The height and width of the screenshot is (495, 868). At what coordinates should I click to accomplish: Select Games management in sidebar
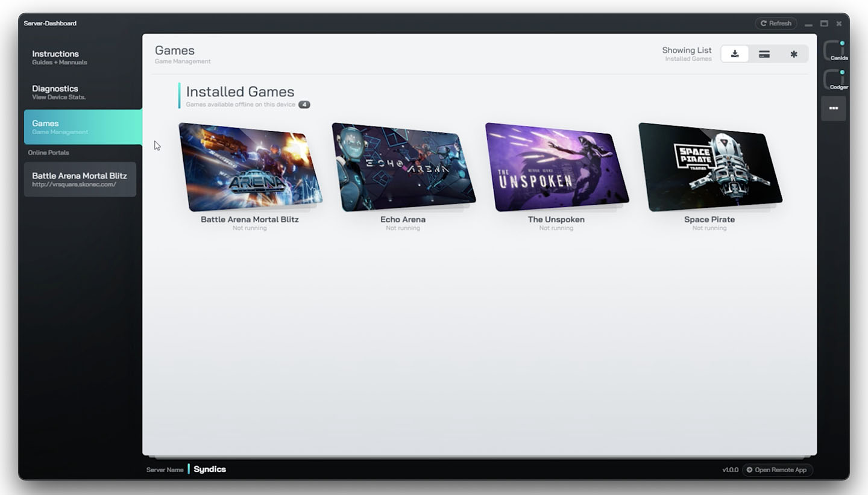click(83, 127)
